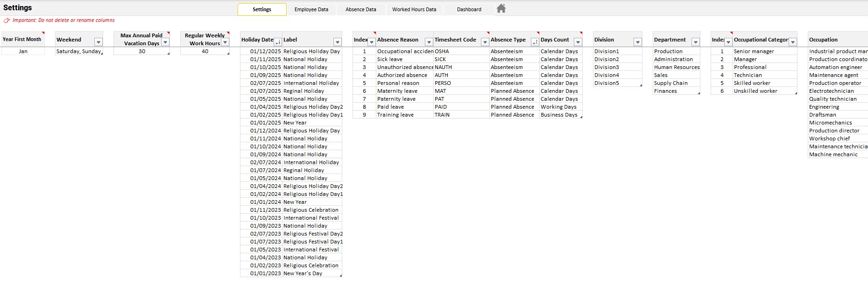Click the Regular Weekly Work Hours filter arrow
The width and height of the screenshot is (868, 285).
pos(225,42)
